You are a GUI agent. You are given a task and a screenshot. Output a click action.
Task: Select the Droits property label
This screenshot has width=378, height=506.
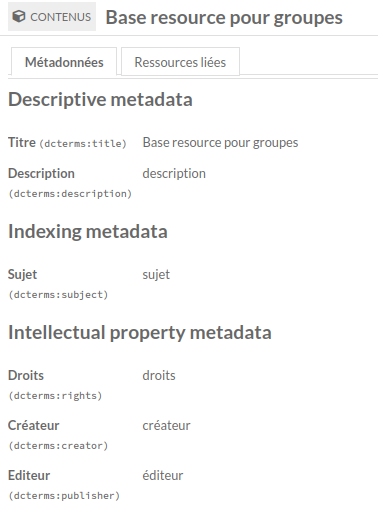[x=26, y=375]
